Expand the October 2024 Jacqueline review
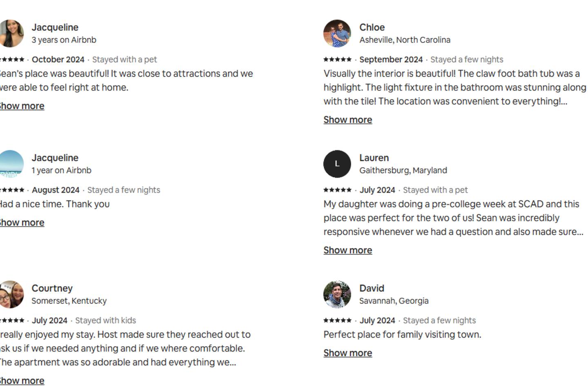 22,106
